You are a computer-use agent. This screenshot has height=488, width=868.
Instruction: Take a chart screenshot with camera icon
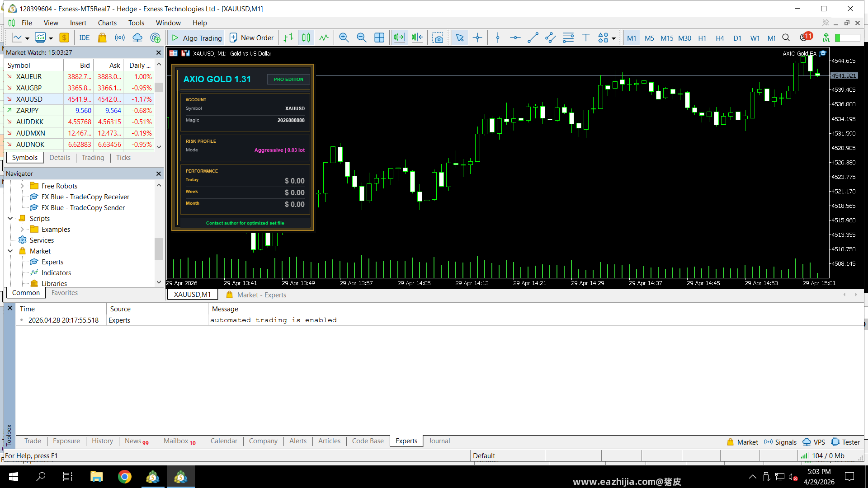tap(438, 38)
